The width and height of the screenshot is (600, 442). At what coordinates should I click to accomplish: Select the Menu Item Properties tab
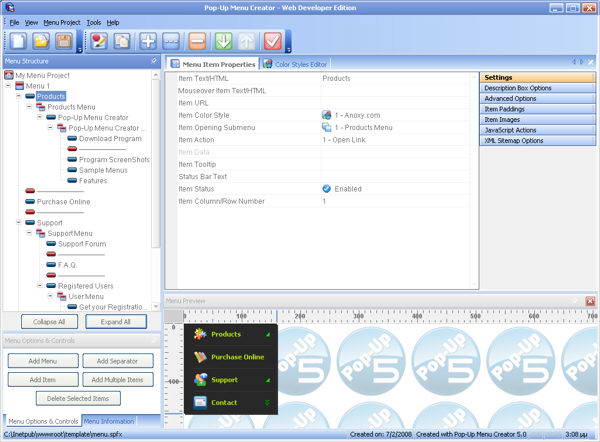click(213, 64)
